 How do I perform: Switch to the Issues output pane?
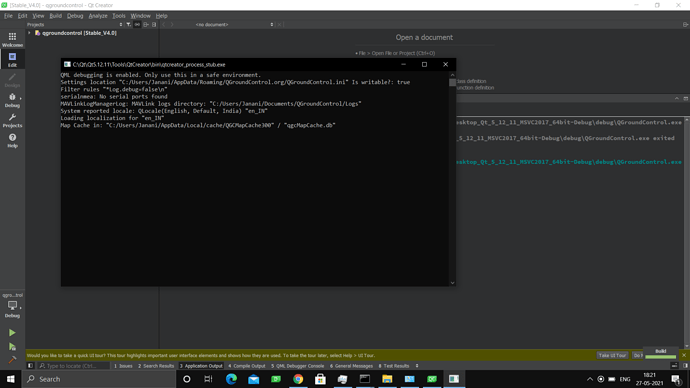(123, 366)
